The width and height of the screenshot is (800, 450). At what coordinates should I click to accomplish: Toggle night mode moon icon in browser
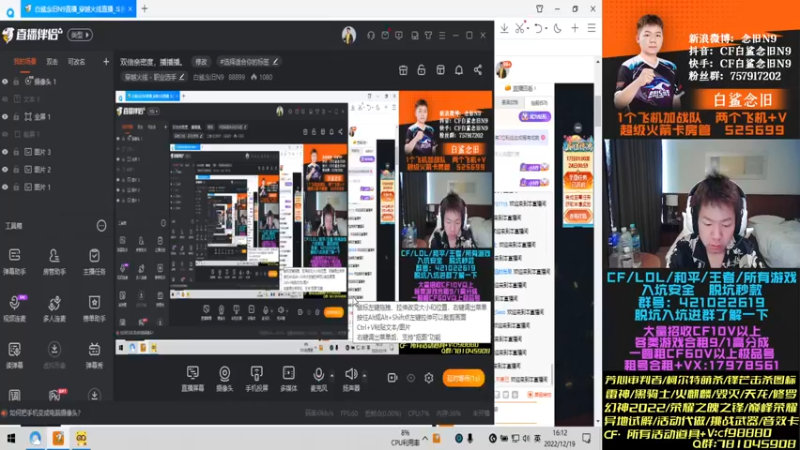coord(558,28)
